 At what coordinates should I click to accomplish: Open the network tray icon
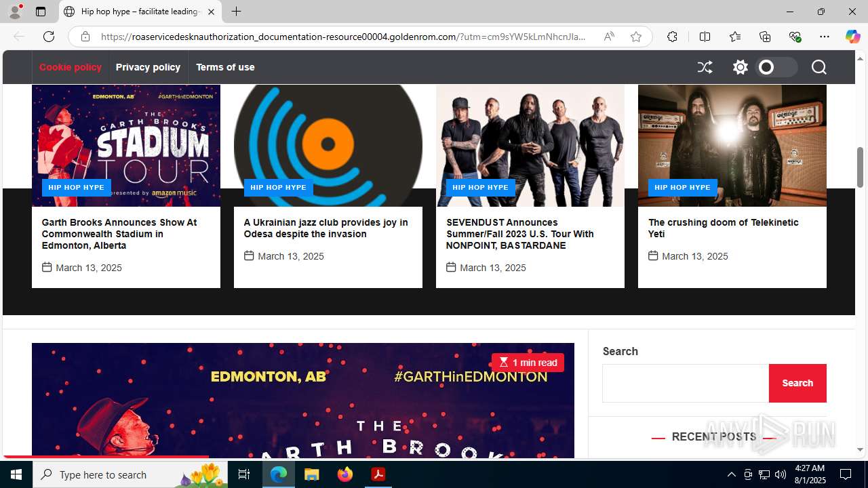764,474
